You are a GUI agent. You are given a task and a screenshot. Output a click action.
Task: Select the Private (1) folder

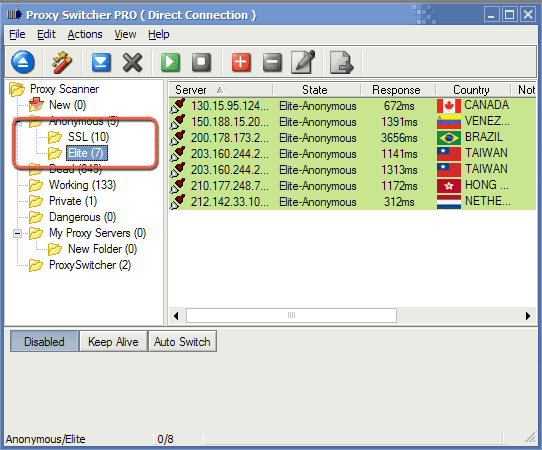[x=73, y=201]
